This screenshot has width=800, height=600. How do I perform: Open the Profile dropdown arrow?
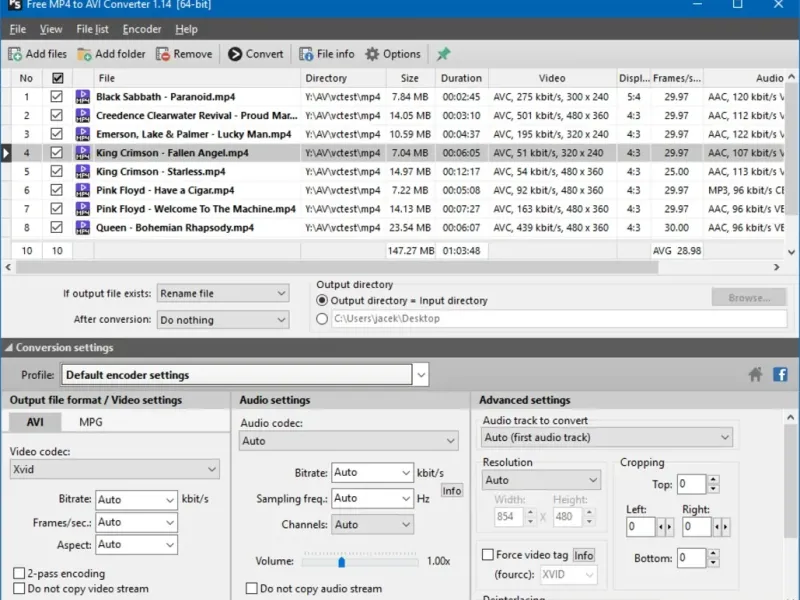click(x=421, y=375)
